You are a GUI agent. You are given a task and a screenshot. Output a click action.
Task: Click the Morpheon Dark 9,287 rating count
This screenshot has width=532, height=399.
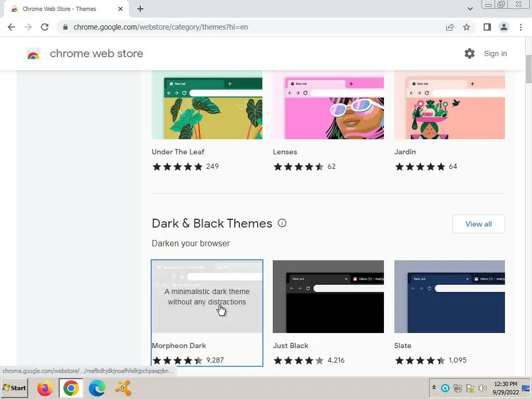click(x=215, y=361)
